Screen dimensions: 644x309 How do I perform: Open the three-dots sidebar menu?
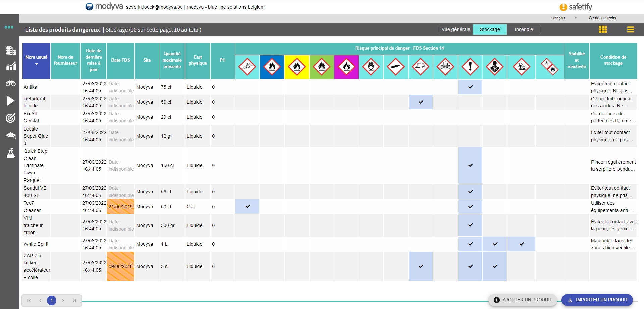pyautogui.click(x=9, y=27)
